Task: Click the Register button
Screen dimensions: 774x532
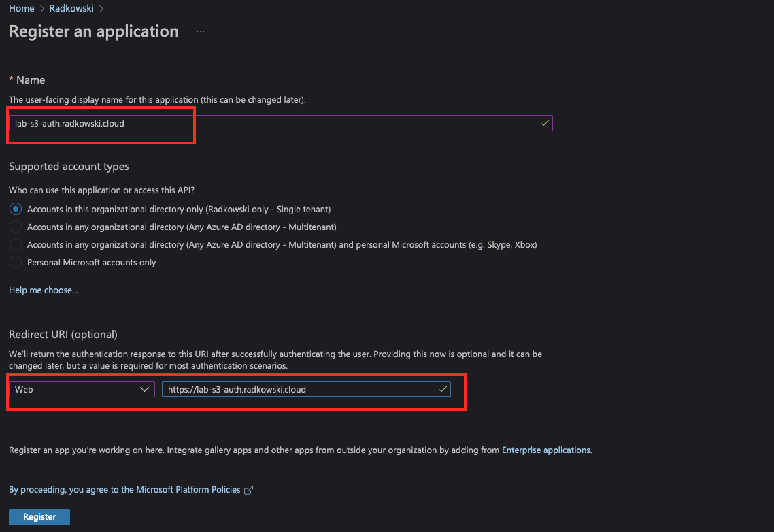Action: (39, 516)
